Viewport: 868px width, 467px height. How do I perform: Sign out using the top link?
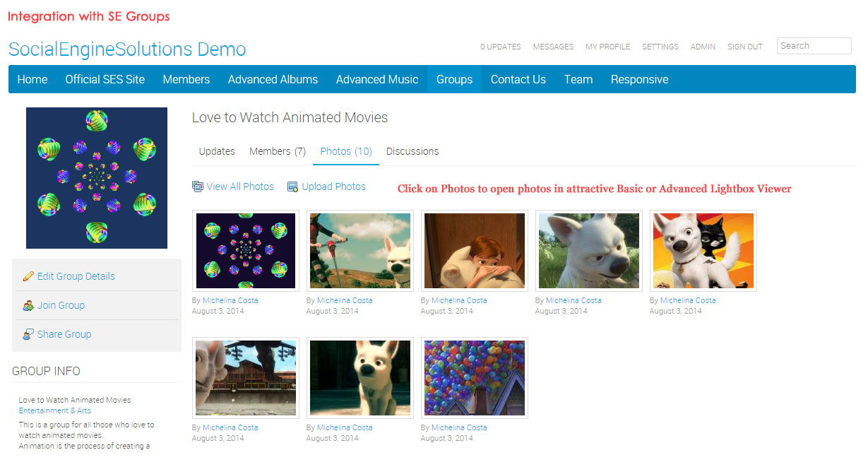click(744, 47)
